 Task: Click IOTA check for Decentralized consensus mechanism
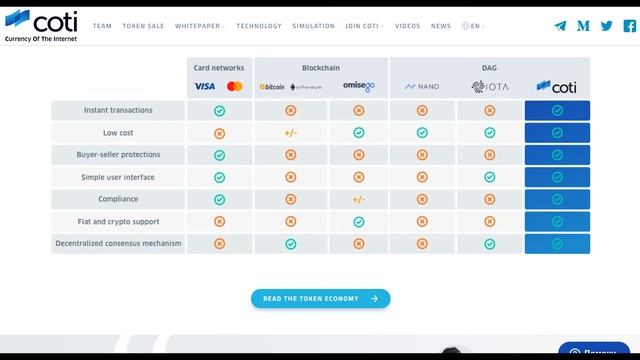tap(490, 244)
